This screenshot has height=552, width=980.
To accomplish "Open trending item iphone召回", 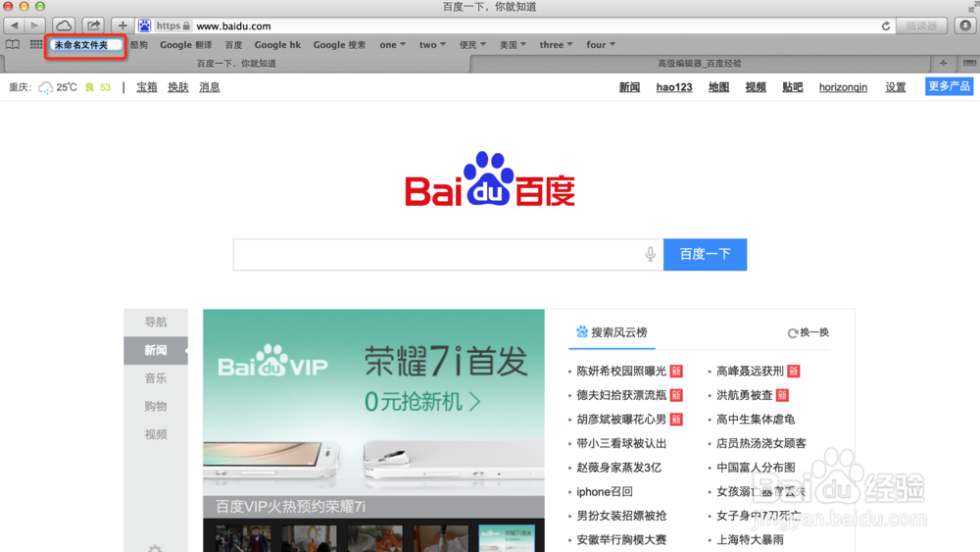I will pos(605,492).
